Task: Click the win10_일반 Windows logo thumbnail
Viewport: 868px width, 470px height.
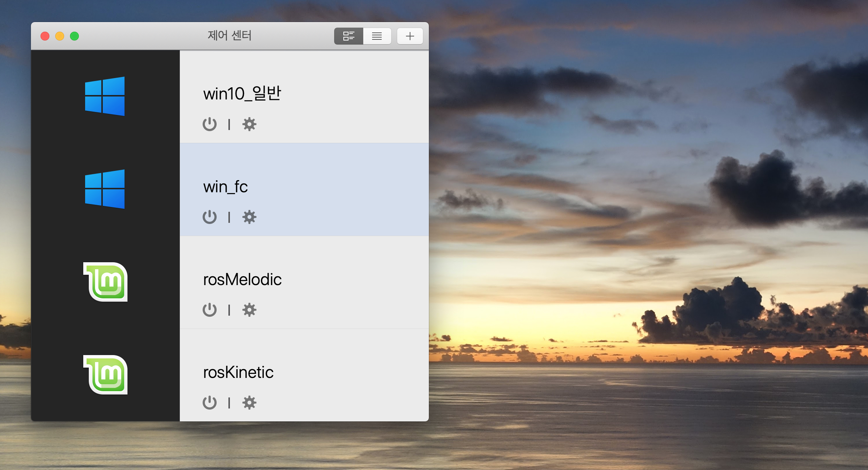Action: pos(105,96)
